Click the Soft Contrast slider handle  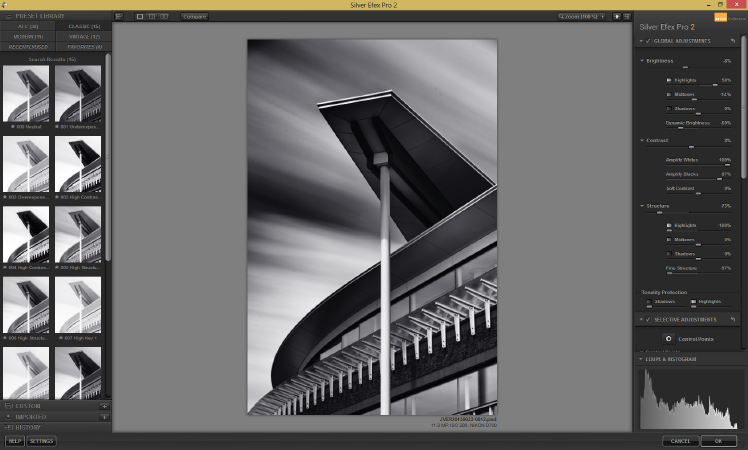[x=698, y=193]
